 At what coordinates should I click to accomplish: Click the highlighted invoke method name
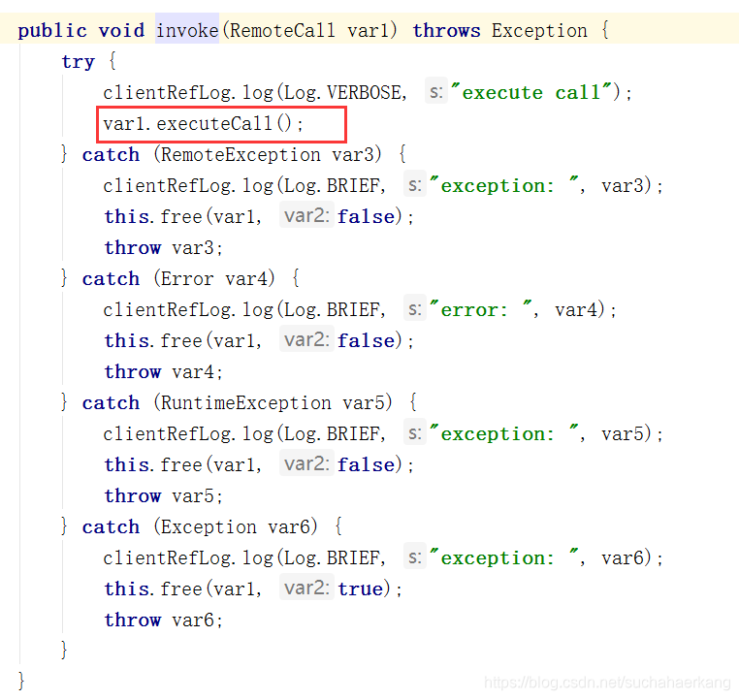tap(187, 31)
